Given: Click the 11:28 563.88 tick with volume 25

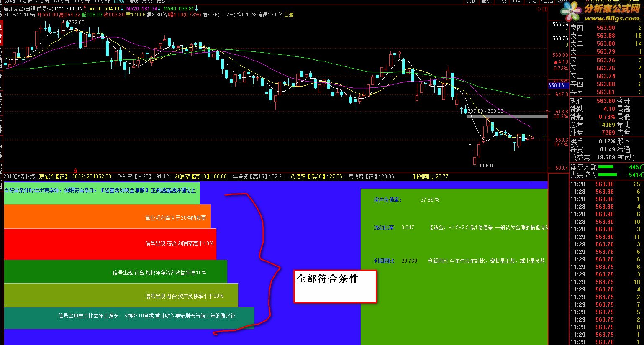Looking at the screenshot, I should click(606, 184).
